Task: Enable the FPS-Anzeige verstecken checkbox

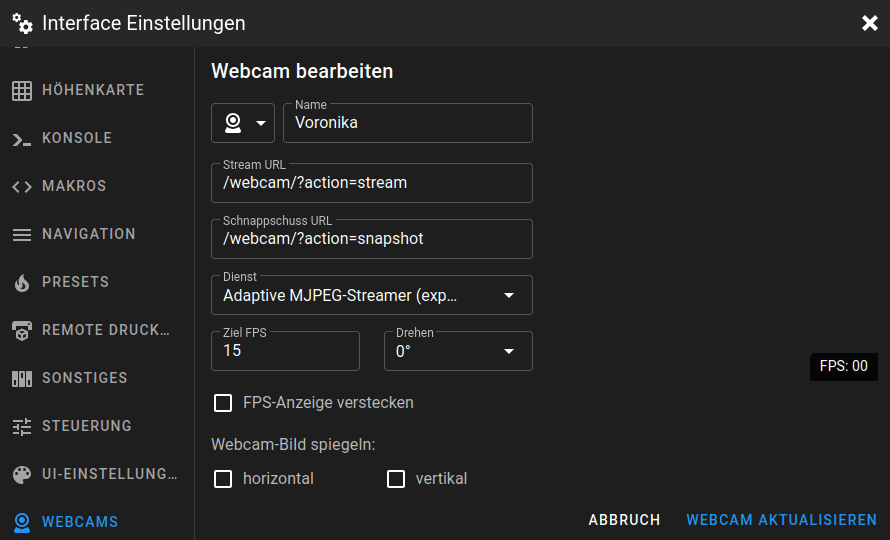Action: (x=223, y=403)
